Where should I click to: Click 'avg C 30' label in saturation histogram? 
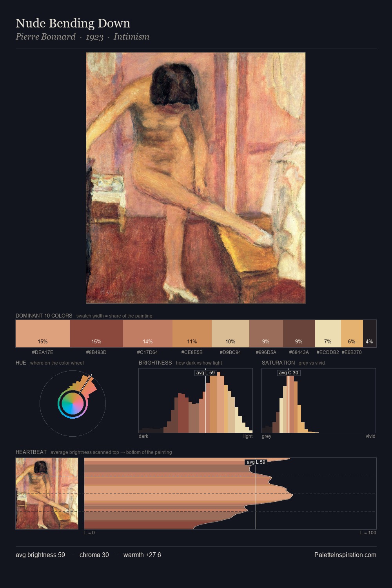click(x=289, y=373)
